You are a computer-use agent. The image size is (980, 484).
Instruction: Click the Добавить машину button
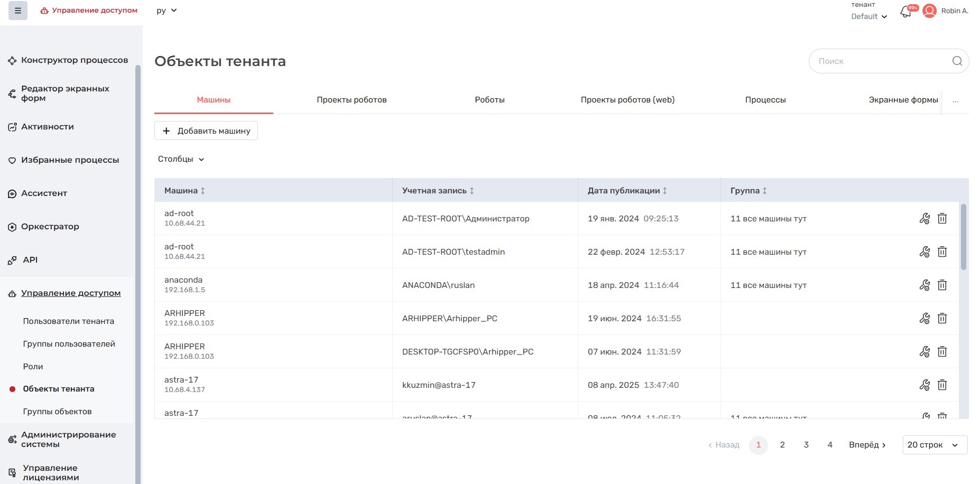[206, 131]
